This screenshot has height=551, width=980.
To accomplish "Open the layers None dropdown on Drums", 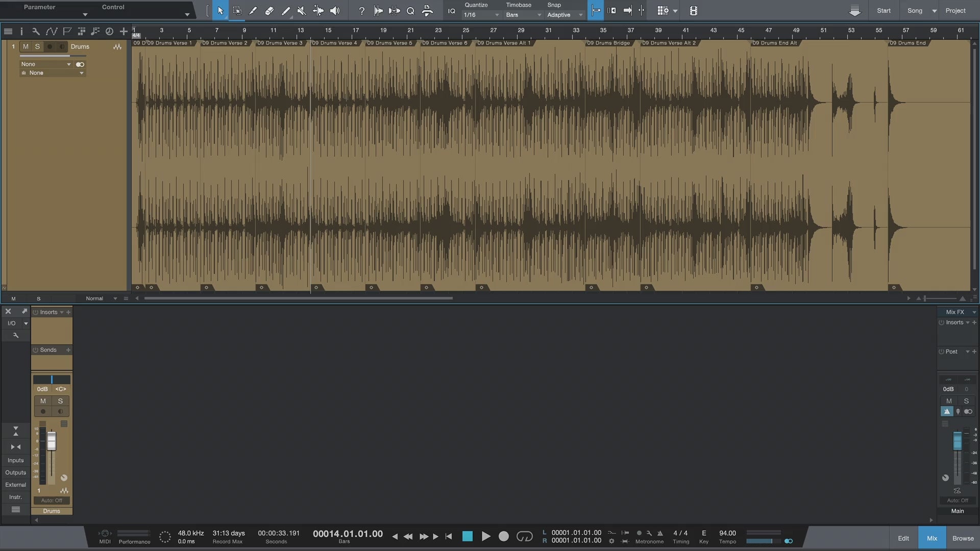I will click(x=52, y=73).
